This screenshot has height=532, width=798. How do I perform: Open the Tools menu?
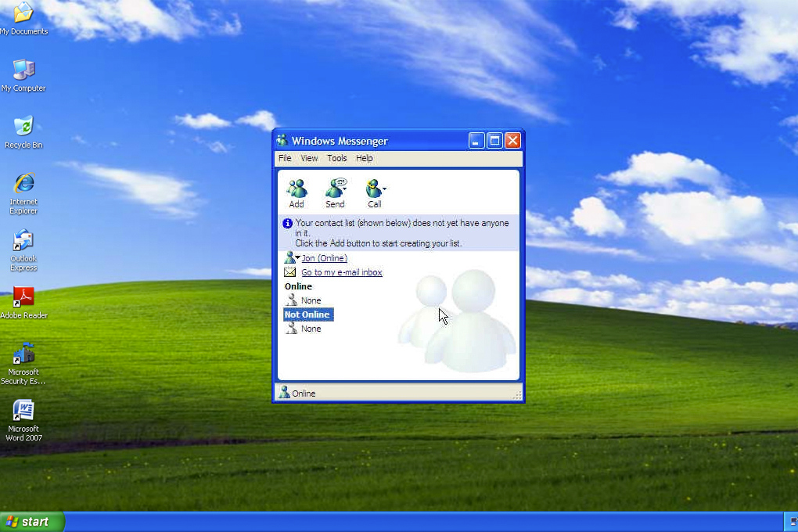coord(336,158)
